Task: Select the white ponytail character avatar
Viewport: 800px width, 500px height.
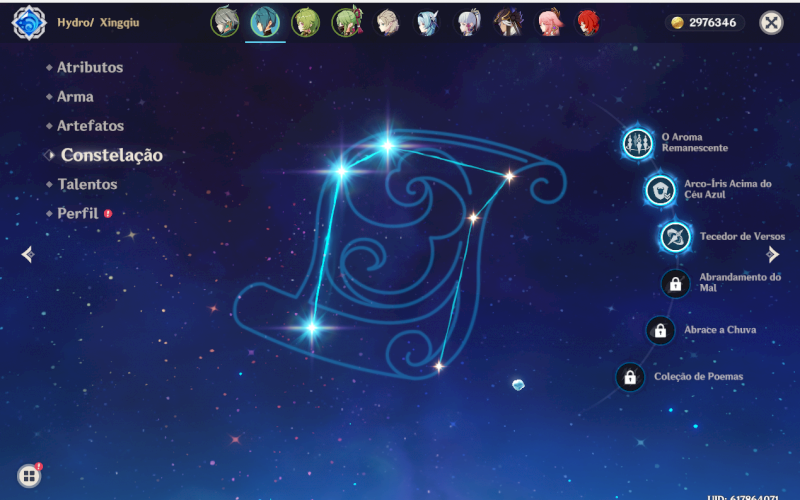Action: 468,22
